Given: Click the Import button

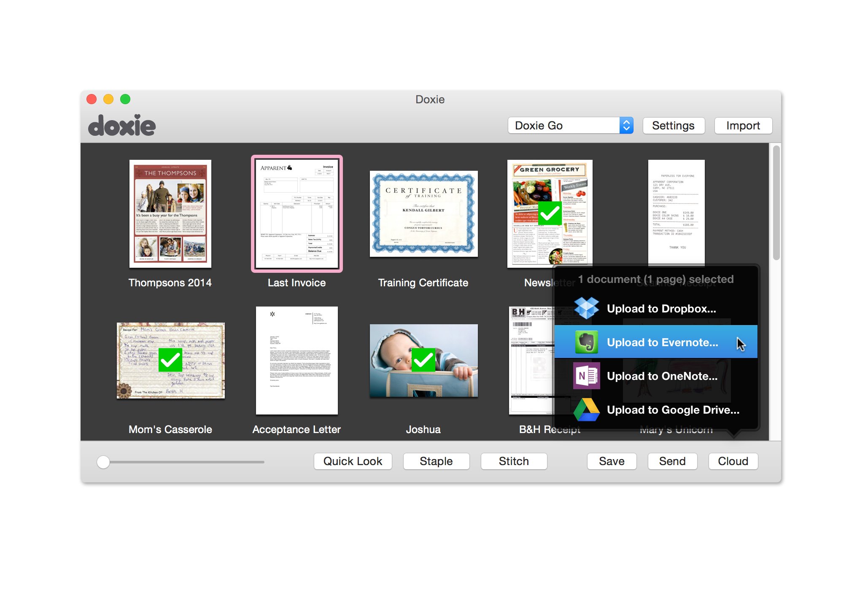Looking at the screenshot, I should (x=743, y=126).
